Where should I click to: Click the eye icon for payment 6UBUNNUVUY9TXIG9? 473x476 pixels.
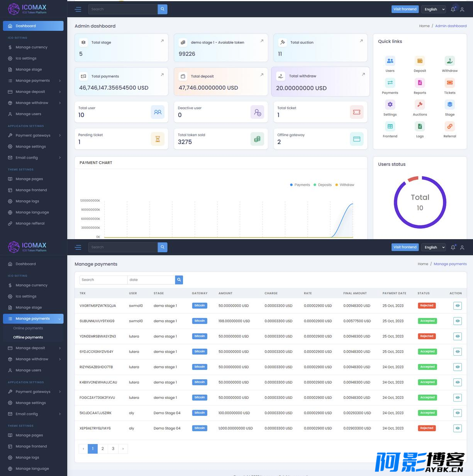458,321
